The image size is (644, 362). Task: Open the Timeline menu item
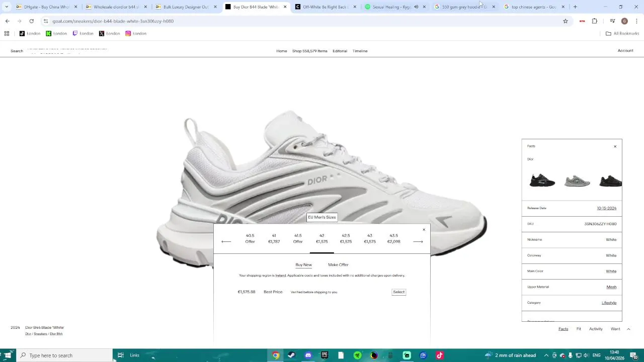(360, 51)
